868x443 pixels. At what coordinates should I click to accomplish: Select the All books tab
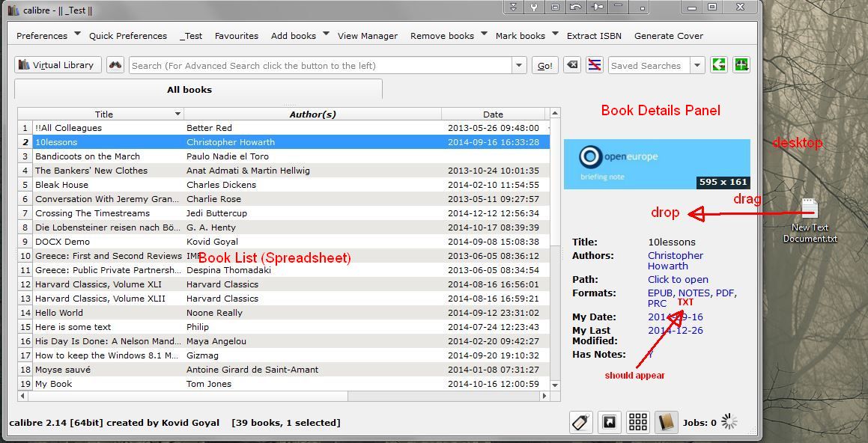pyautogui.click(x=198, y=90)
